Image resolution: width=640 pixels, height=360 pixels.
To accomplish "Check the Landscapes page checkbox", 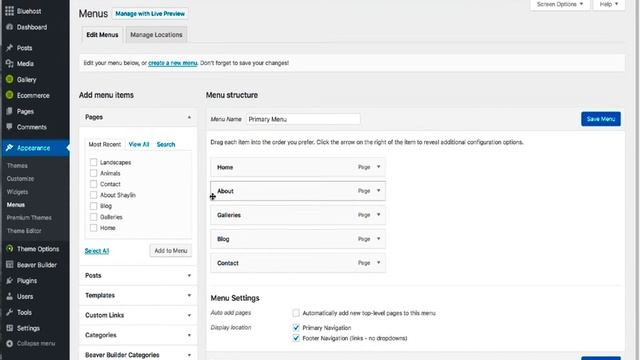I will pos(93,162).
